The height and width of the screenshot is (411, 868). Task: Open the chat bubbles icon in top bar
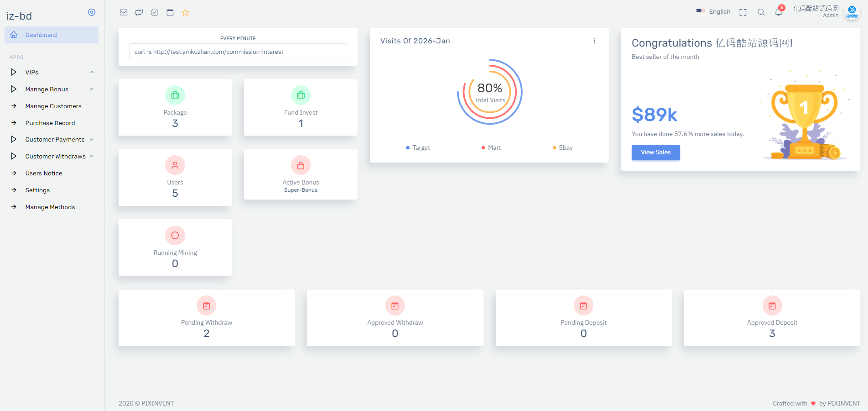coord(139,12)
